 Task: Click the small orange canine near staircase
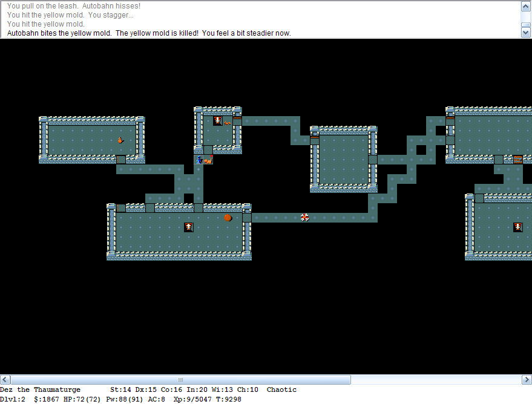228,123
